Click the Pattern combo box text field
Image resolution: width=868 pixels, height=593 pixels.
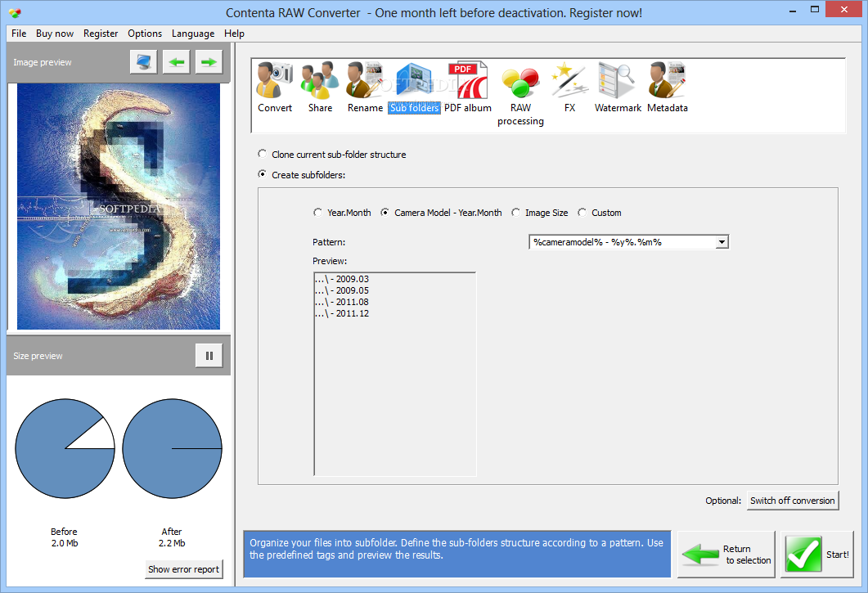pos(623,242)
